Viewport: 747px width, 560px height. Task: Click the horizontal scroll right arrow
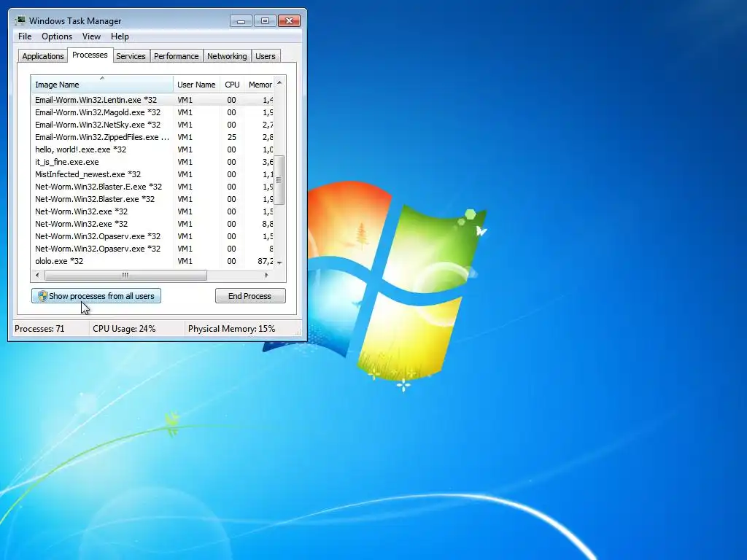tap(266, 275)
